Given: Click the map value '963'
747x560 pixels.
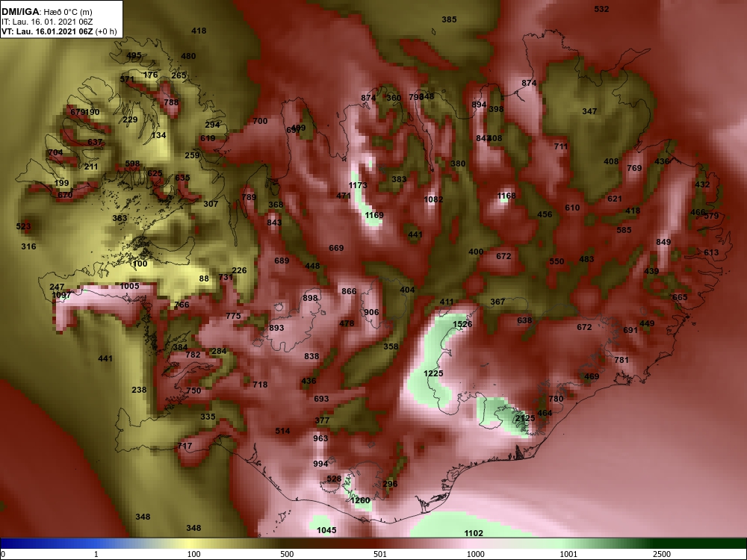Looking at the screenshot, I should pyautogui.click(x=320, y=438).
